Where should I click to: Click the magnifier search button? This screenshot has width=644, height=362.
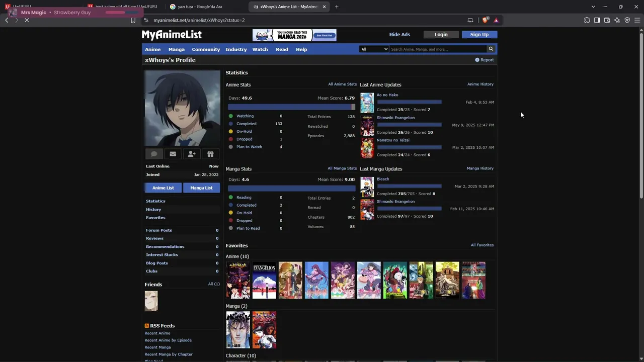point(491,49)
